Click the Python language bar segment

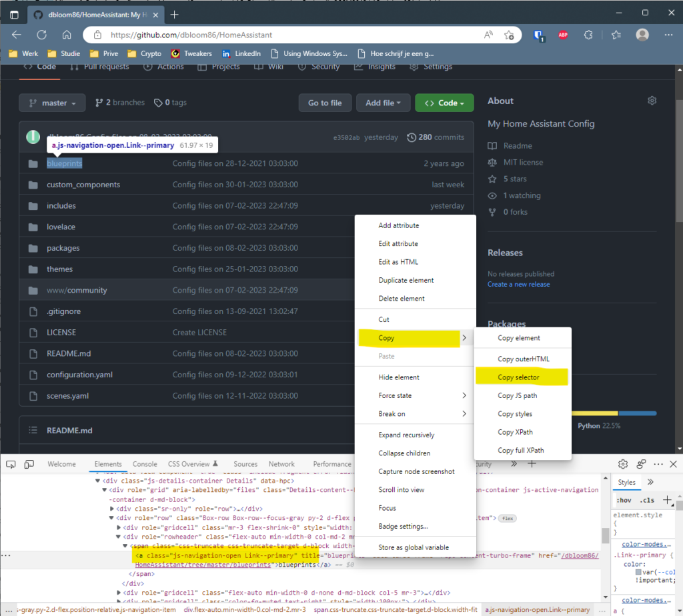click(637, 413)
